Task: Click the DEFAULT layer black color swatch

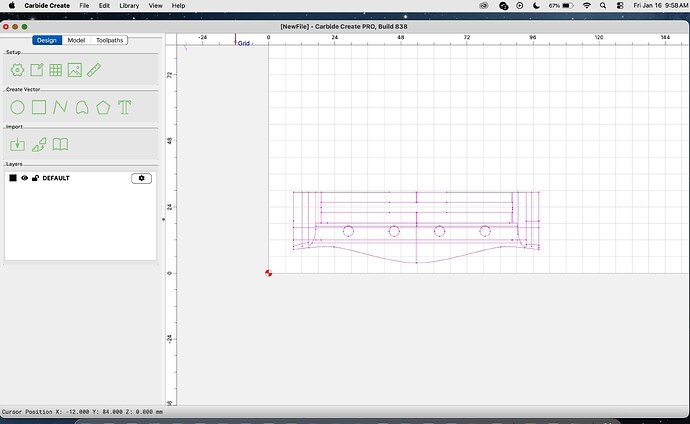Action: (x=13, y=178)
